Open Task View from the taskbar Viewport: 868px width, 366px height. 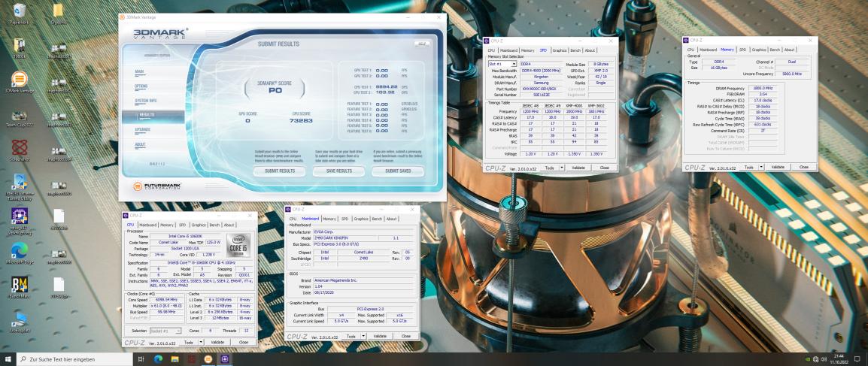pyautogui.click(x=141, y=358)
